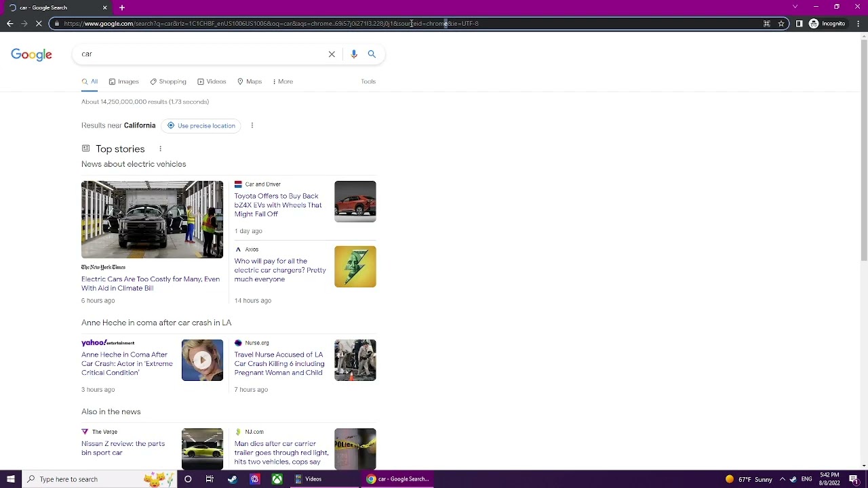Click 'News about electric vehicles' heading
This screenshot has width=868, height=488.
pyautogui.click(x=134, y=164)
